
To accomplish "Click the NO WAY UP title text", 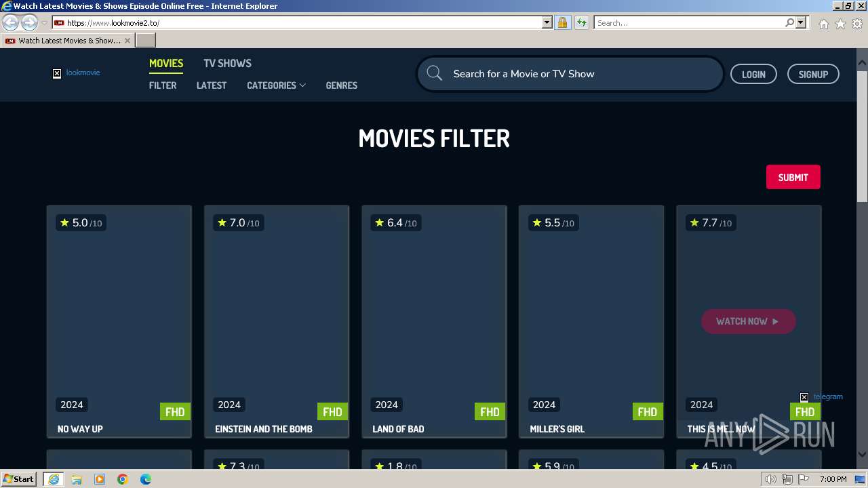I will pos(80,429).
